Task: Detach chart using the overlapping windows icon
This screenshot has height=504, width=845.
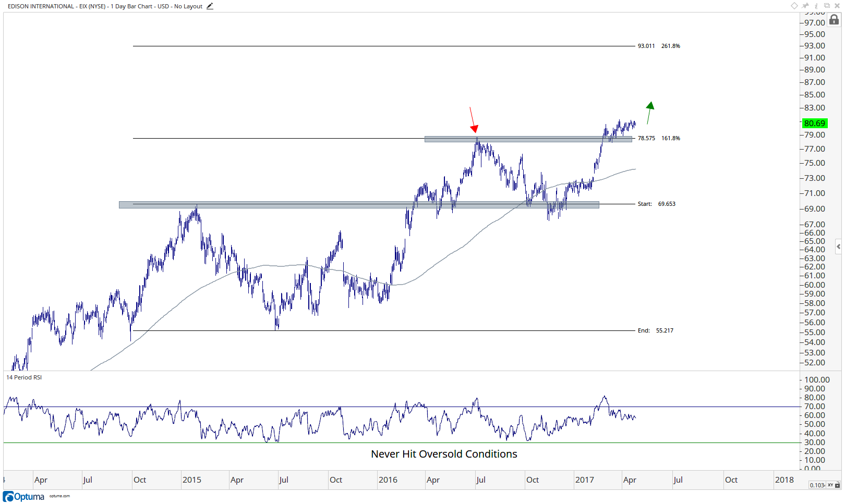Action: click(827, 6)
